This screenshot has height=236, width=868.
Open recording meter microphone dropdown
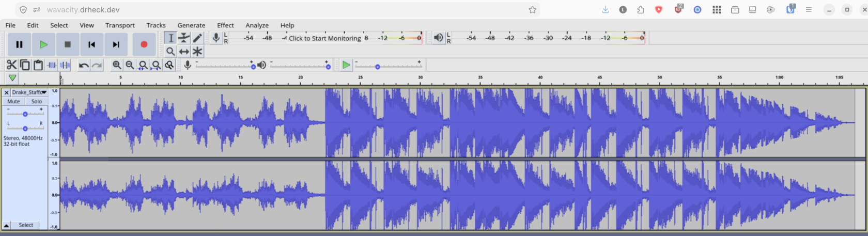coord(216,38)
